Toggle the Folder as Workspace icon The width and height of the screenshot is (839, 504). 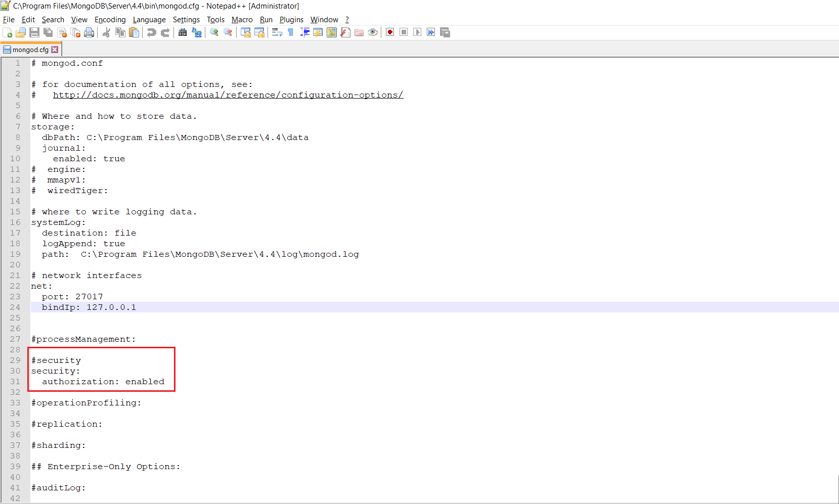pos(359,32)
